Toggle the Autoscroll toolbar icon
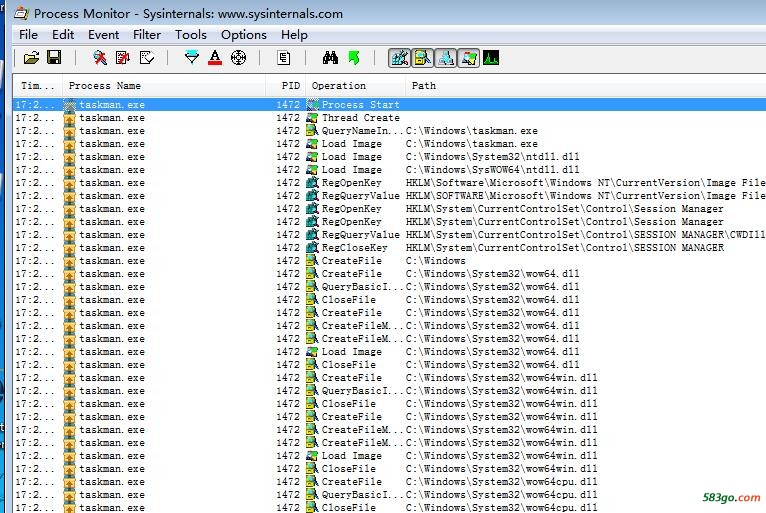The height and width of the screenshot is (513, 766). pos(123,58)
